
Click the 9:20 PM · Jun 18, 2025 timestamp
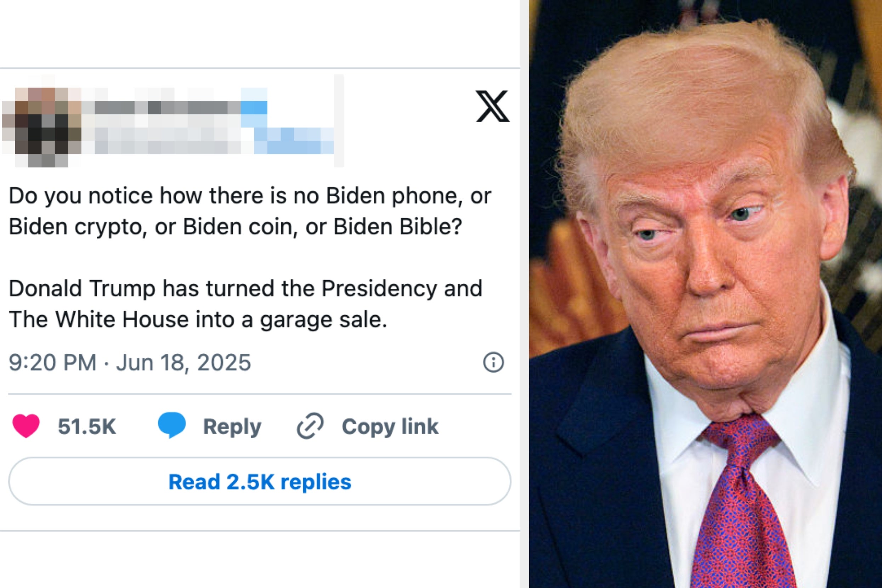pyautogui.click(x=130, y=362)
